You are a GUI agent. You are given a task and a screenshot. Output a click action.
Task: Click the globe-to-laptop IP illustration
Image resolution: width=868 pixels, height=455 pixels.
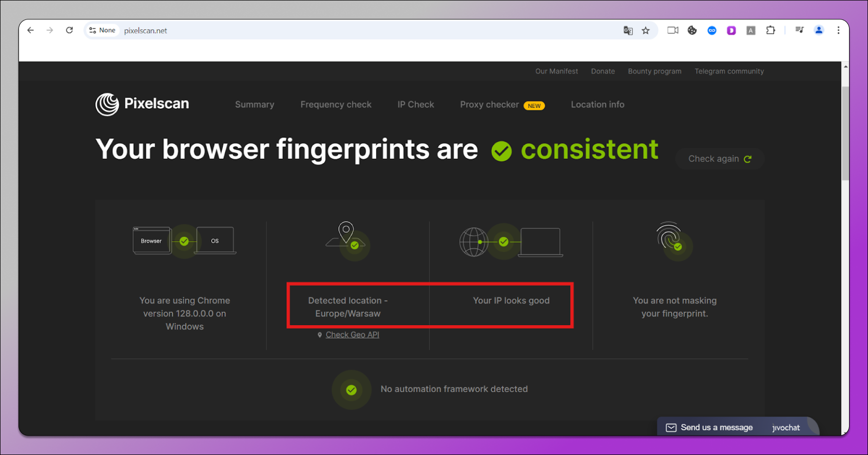tap(511, 242)
